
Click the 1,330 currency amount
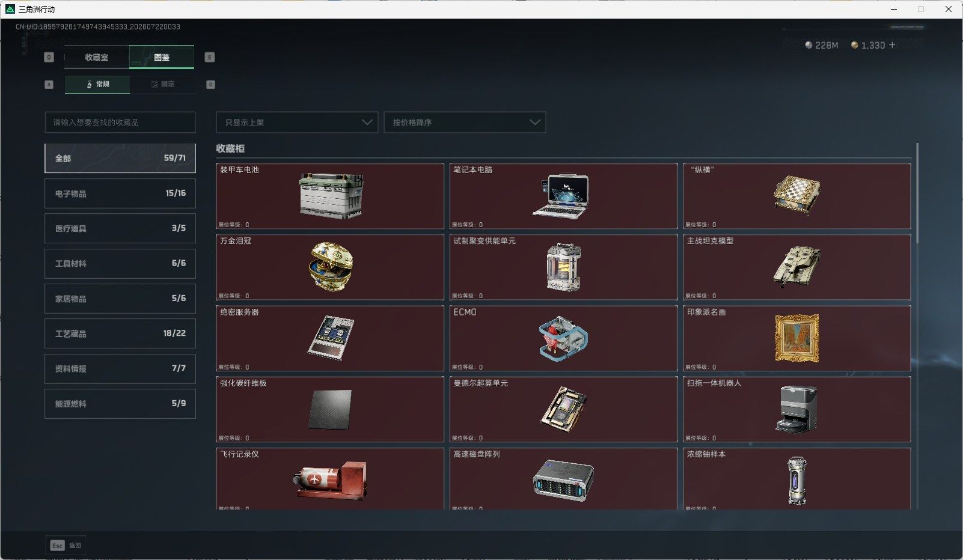(873, 45)
